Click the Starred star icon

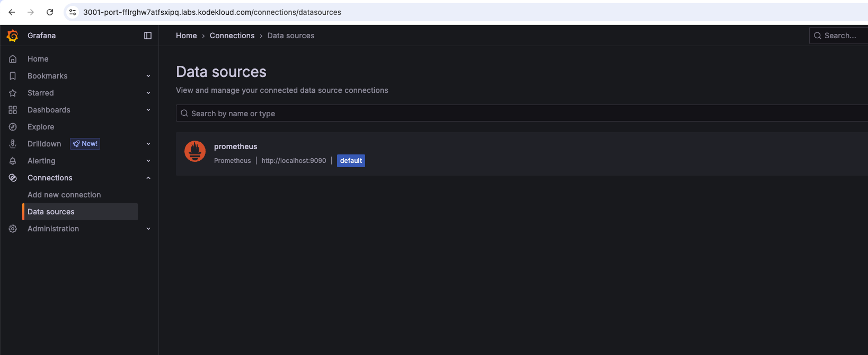pos(13,93)
